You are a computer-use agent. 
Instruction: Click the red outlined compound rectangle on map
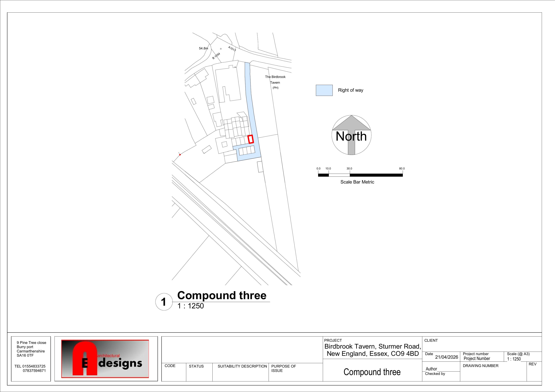tap(251, 139)
